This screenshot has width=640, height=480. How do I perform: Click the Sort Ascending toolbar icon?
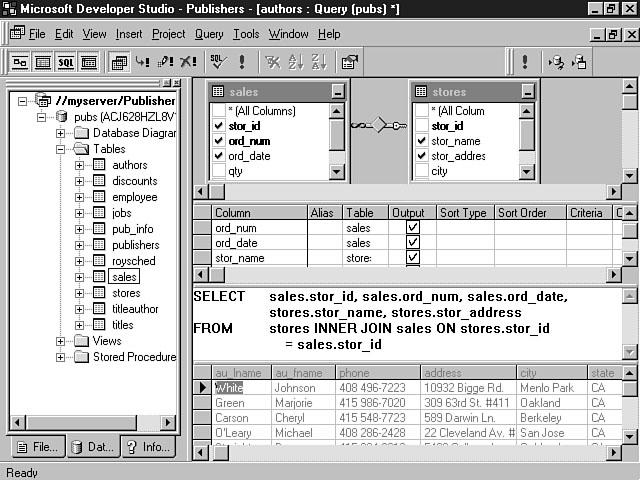(296, 62)
